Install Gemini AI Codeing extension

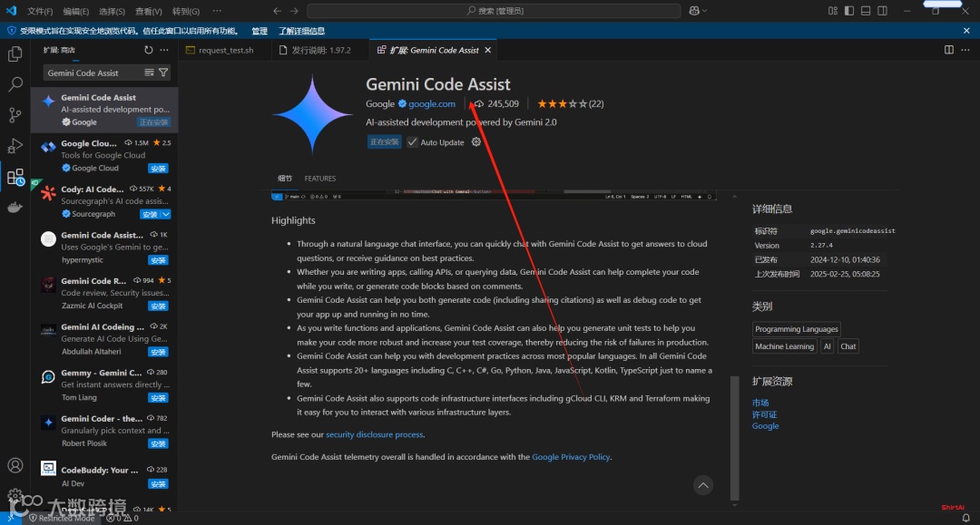click(158, 352)
